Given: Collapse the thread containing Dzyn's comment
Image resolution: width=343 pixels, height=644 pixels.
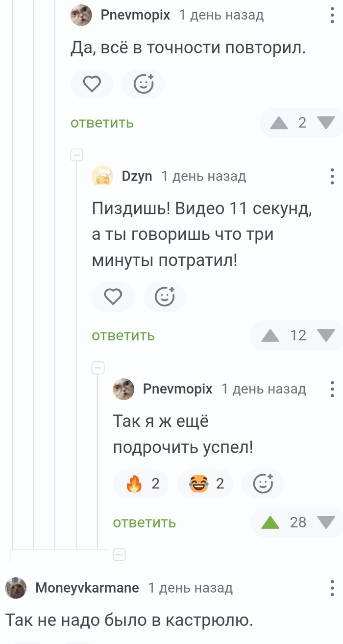Looking at the screenshot, I should pos(77,155).
